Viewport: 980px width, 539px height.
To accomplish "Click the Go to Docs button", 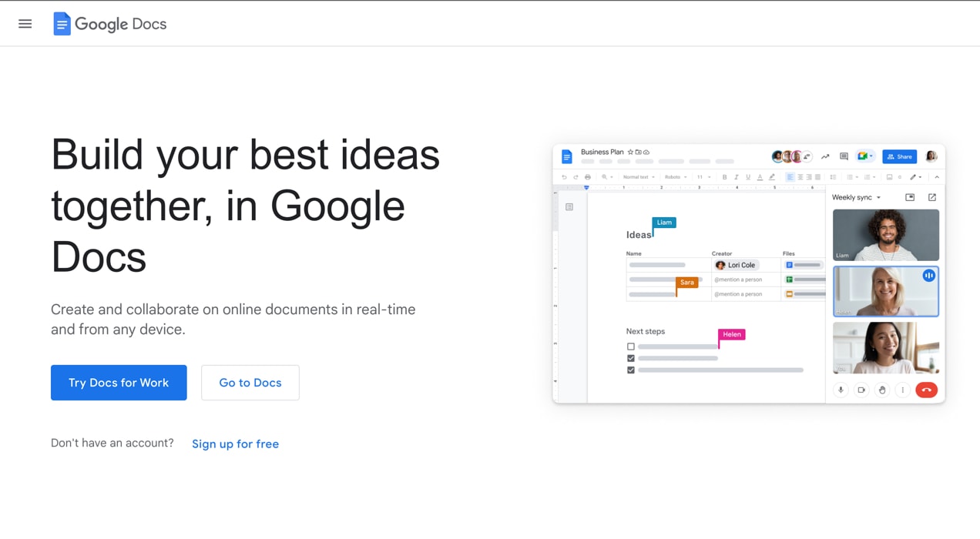I will (250, 383).
